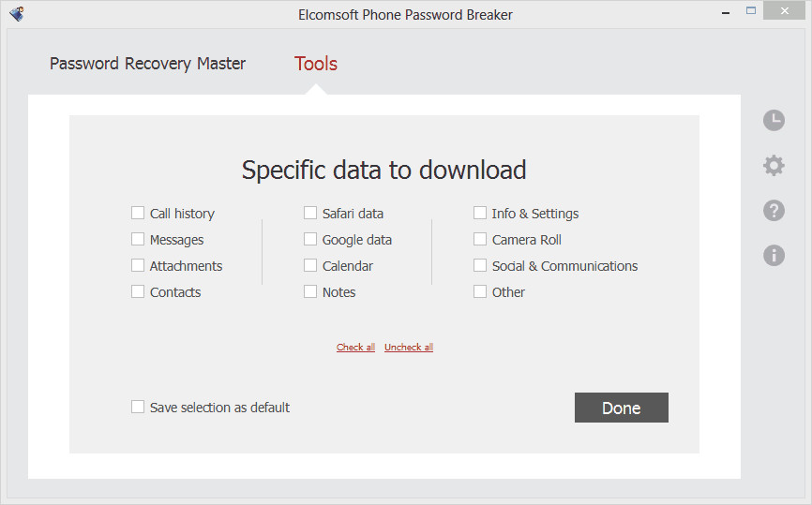The image size is (812, 505).
Task: Click the Elcomsoft app icon in title bar
Action: pos(16,14)
